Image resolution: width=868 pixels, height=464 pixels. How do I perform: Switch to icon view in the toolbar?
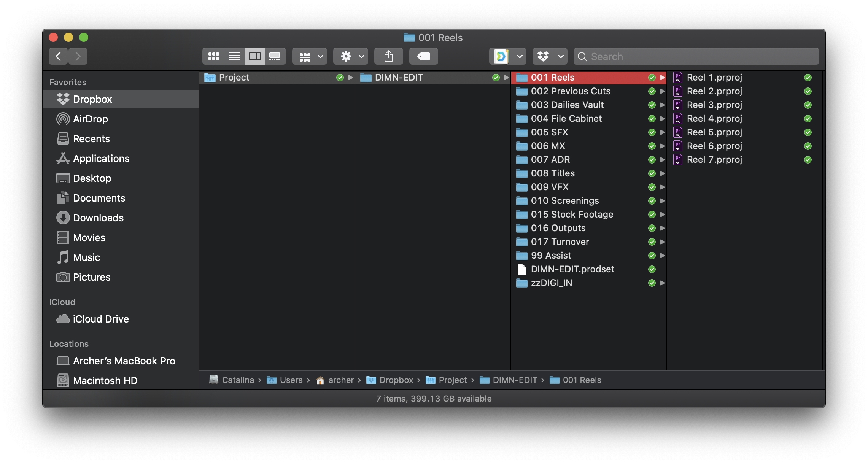click(x=213, y=56)
